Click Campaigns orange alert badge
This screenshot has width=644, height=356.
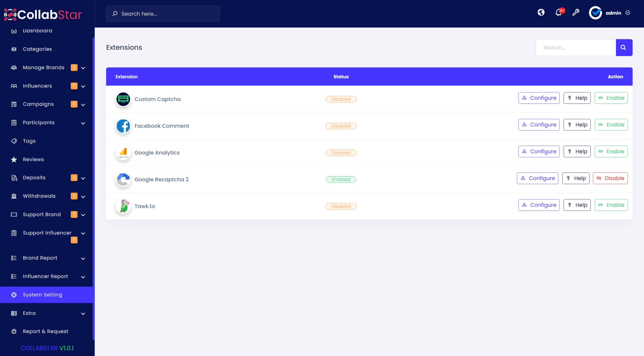pyautogui.click(x=74, y=104)
